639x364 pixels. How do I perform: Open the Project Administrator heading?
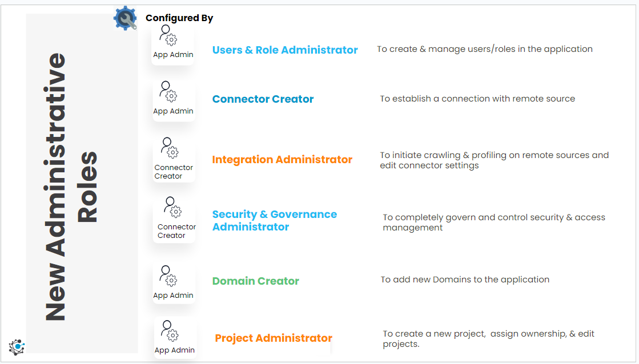[x=274, y=338]
